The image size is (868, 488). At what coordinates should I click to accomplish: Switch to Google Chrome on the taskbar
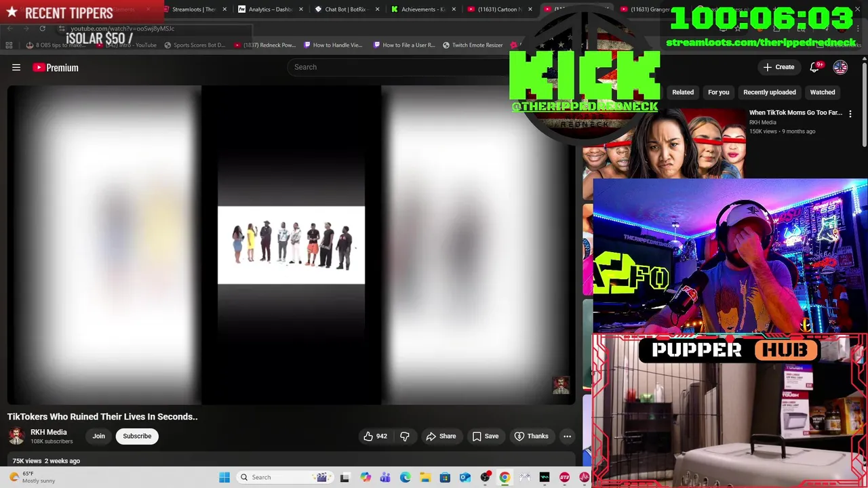tap(505, 477)
